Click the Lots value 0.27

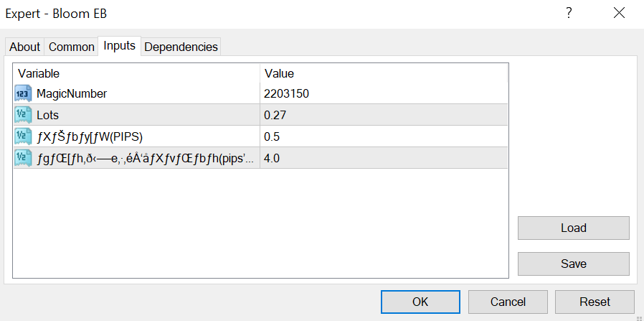pyautogui.click(x=276, y=115)
